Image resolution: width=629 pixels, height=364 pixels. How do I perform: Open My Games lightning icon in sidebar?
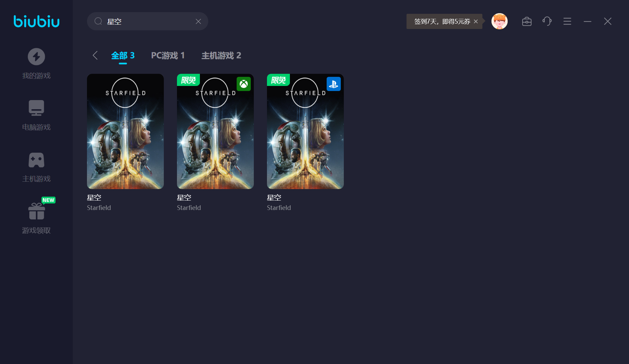pos(36,57)
